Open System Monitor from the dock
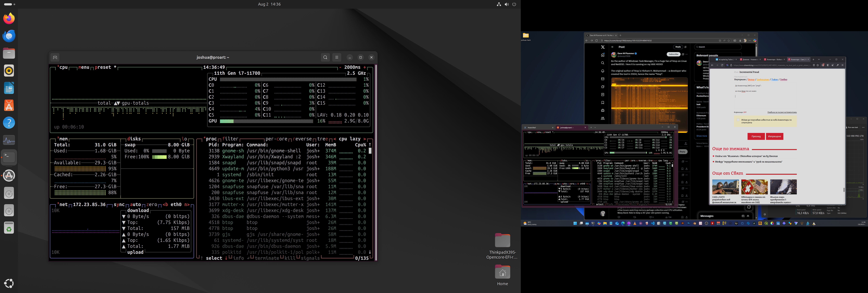 tap(9, 140)
